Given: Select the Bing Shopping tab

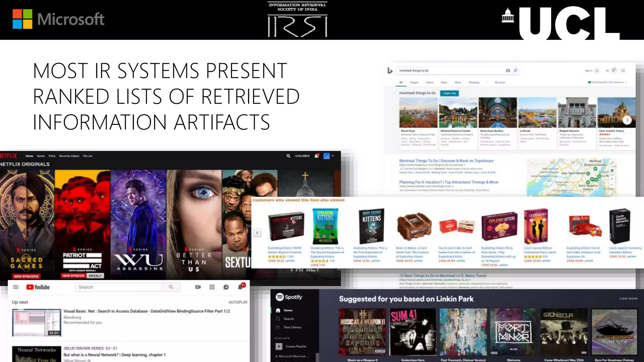Looking at the screenshot, I should [x=474, y=82].
